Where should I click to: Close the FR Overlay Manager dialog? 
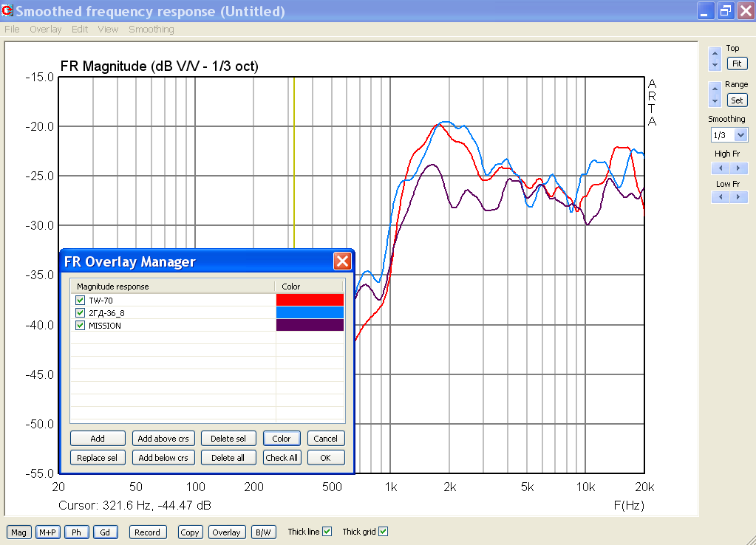coord(342,261)
